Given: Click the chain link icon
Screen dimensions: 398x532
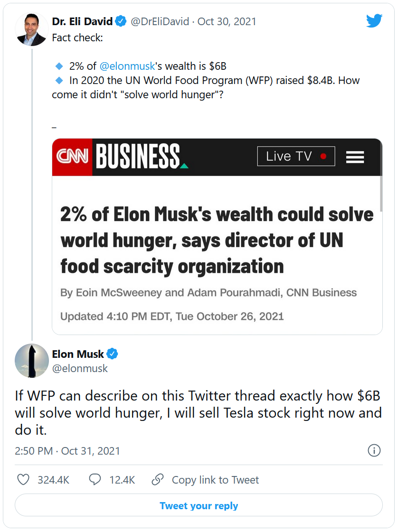Looking at the screenshot, I should pyautogui.click(x=158, y=480).
